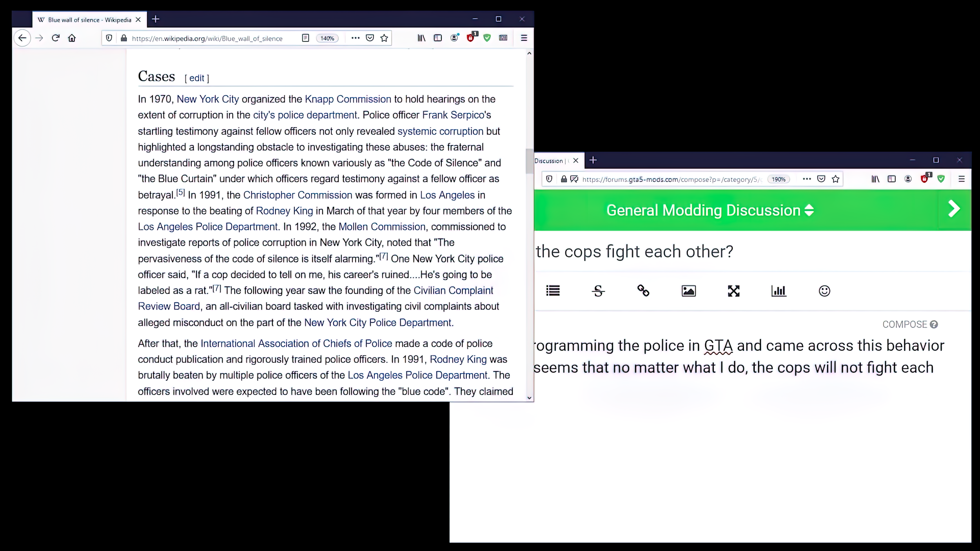Open the systemic corruption link

point(440,131)
